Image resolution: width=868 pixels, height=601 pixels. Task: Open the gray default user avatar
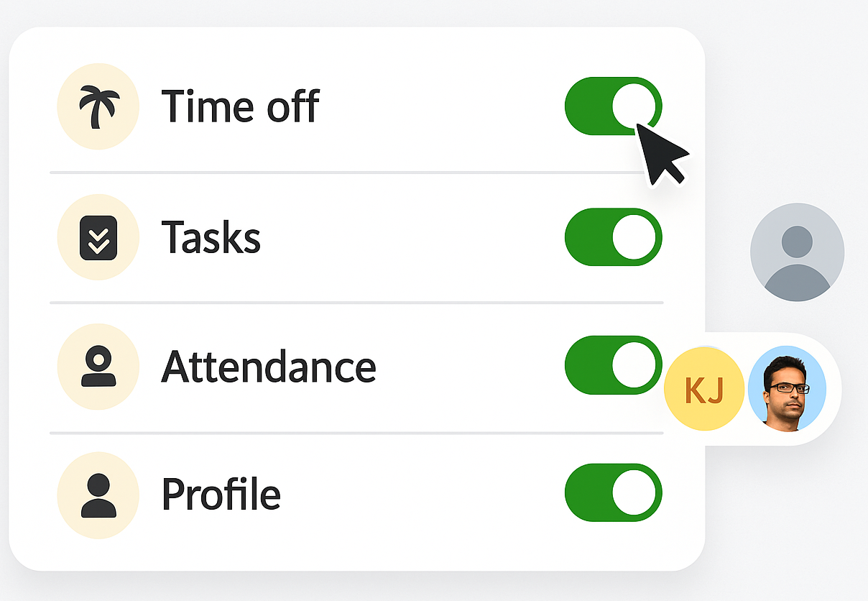point(797,252)
